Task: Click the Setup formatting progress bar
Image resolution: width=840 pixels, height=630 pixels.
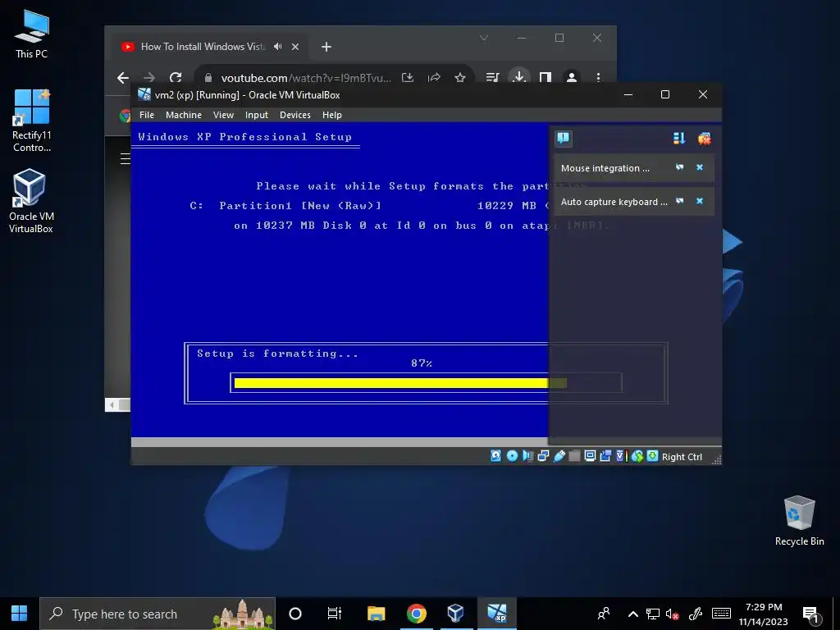Action: 426,382
